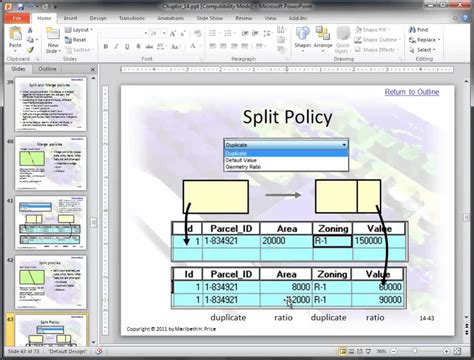Viewport: 474px width, 360px height.
Task: Switch to Slide Sorter view icon
Action: tap(351, 351)
